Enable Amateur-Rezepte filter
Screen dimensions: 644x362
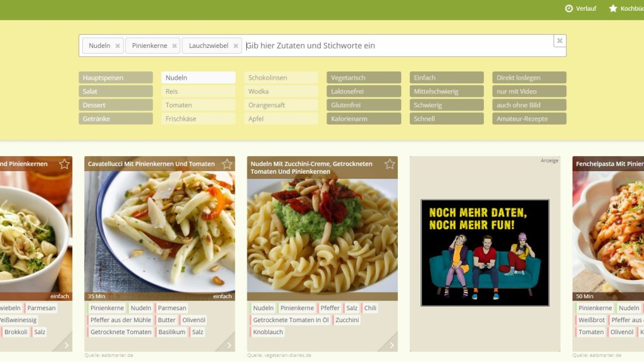coord(529,119)
